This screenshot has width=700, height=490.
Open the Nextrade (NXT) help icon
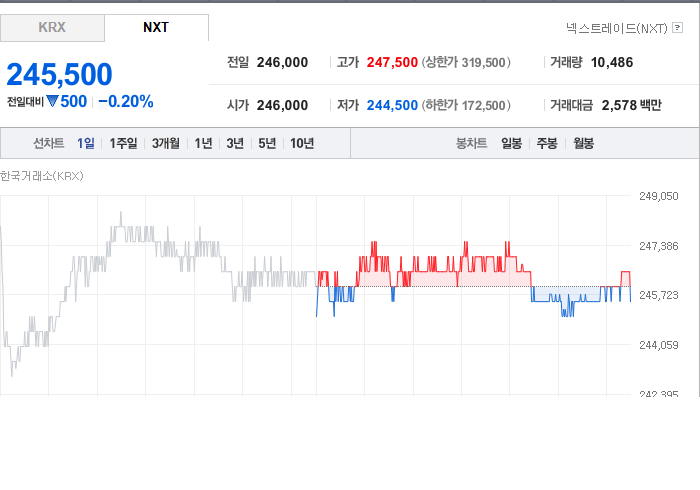[677, 28]
